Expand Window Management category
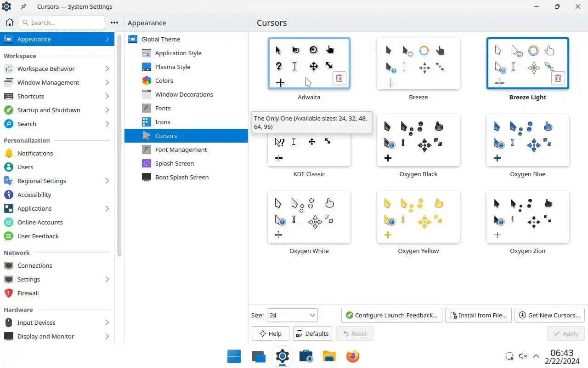This screenshot has height=368, width=588. pyautogui.click(x=57, y=82)
